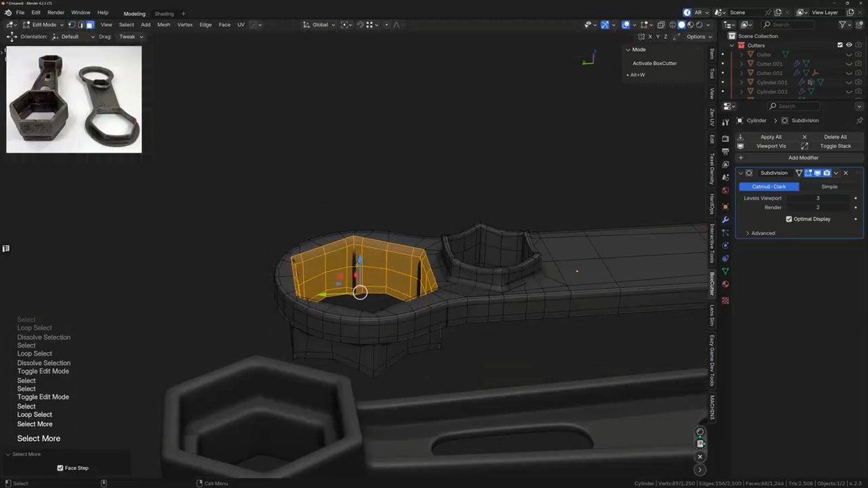Open the World properties tab icon

pyautogui.click(x=726, y=190)
